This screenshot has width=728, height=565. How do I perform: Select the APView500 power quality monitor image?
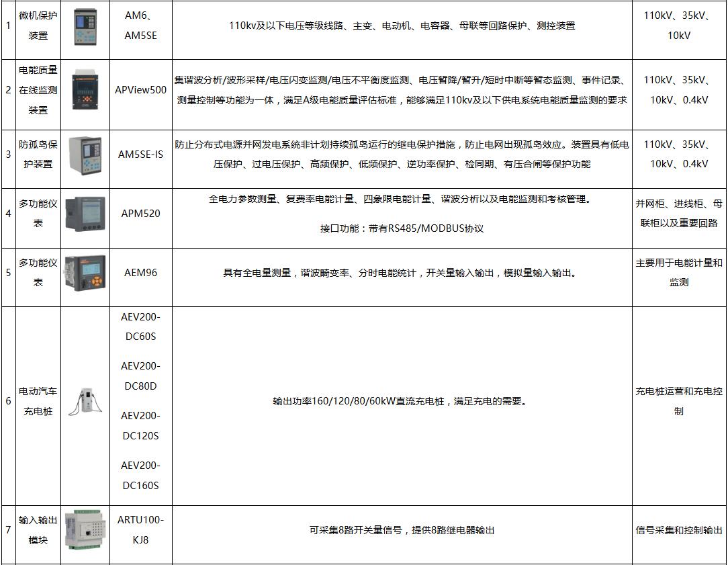tap(84, 91)
